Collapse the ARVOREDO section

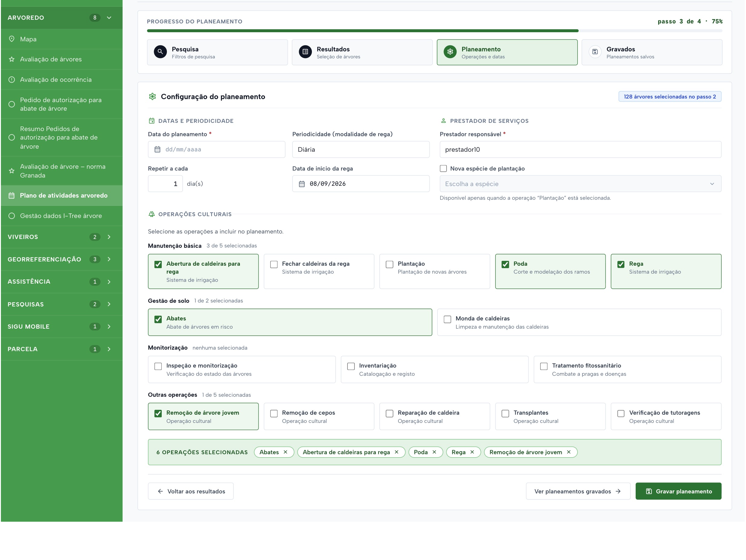point(61,18)
